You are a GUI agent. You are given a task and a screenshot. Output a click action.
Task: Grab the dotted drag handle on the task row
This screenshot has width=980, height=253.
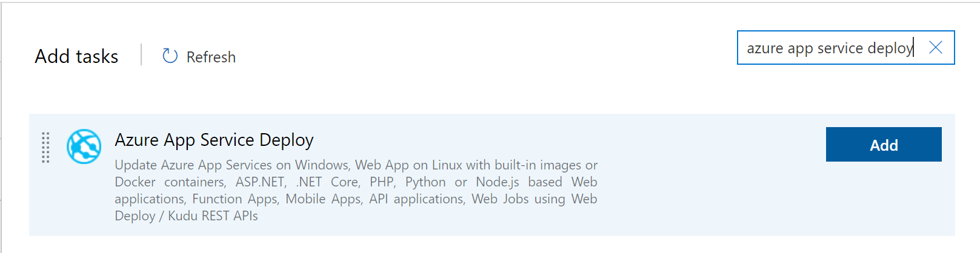click(x=45, y=148)
